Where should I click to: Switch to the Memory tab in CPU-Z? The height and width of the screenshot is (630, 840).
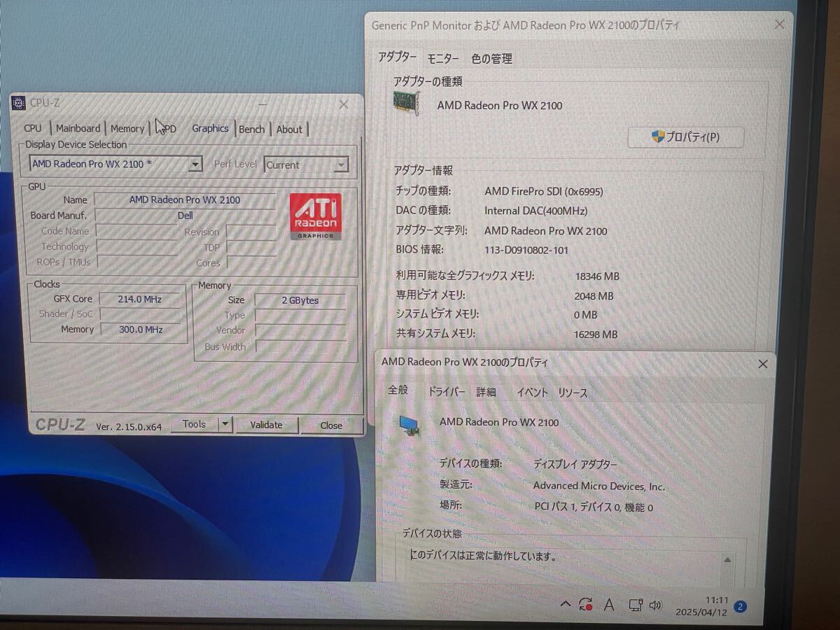coord(127,129)
